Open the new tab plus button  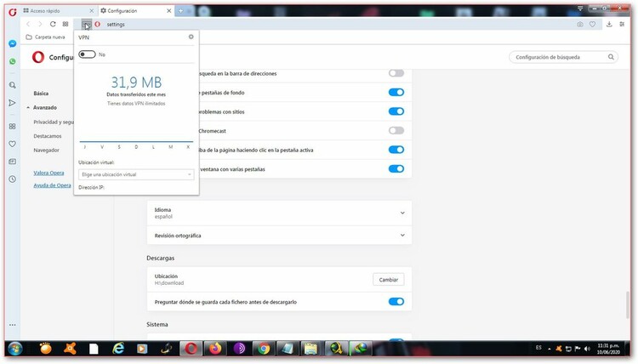pos(180,11)
